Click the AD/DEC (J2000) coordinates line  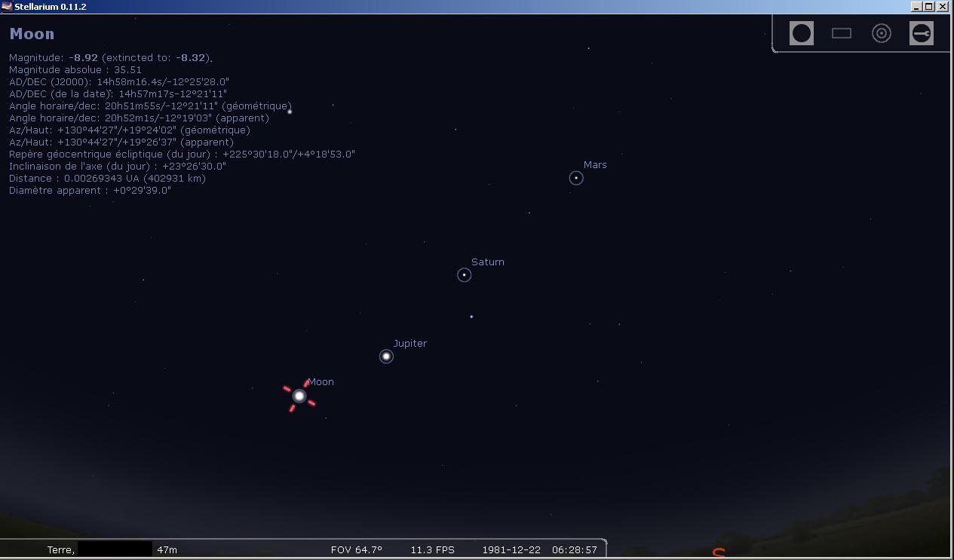coord(119,82)
